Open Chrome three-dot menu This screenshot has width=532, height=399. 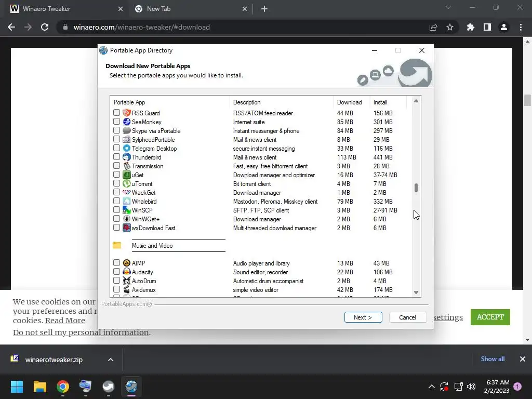coord(521,27)
